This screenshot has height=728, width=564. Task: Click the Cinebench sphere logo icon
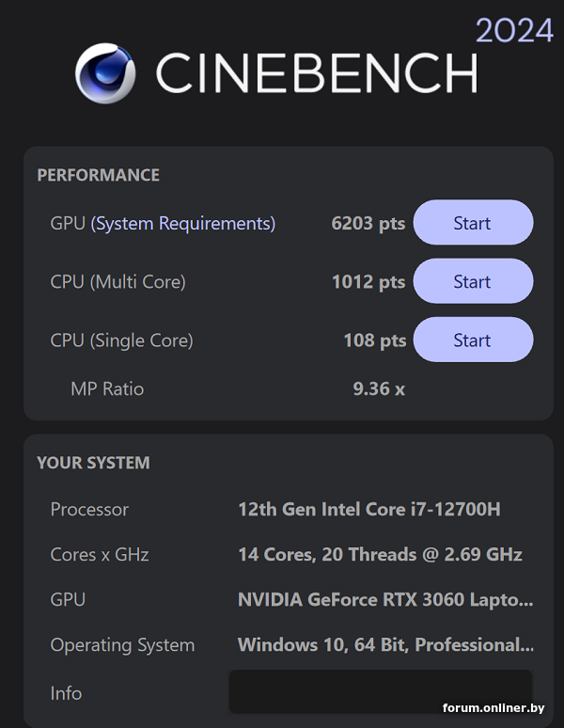[107, 73]
